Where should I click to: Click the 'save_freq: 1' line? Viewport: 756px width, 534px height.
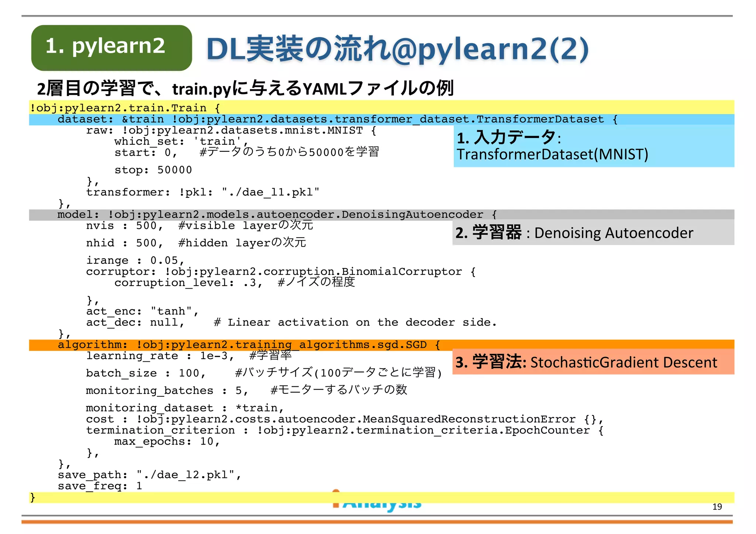point(100,486)
